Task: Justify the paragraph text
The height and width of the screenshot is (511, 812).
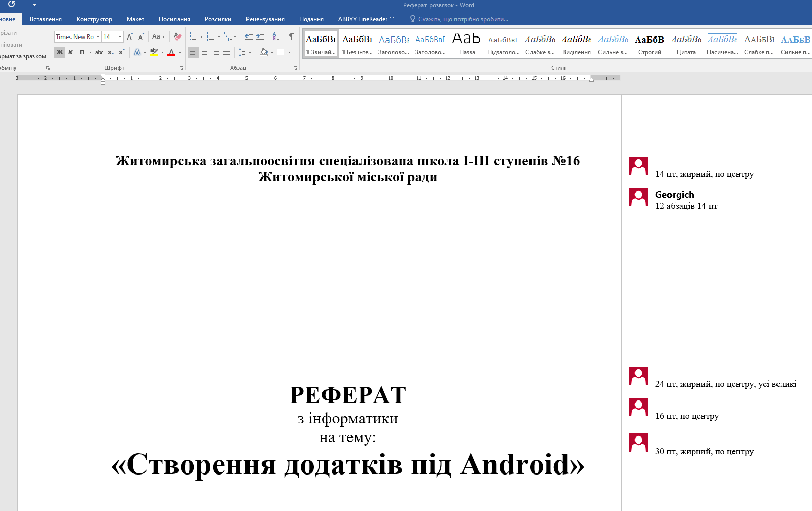Action: (x=227, y=52)
